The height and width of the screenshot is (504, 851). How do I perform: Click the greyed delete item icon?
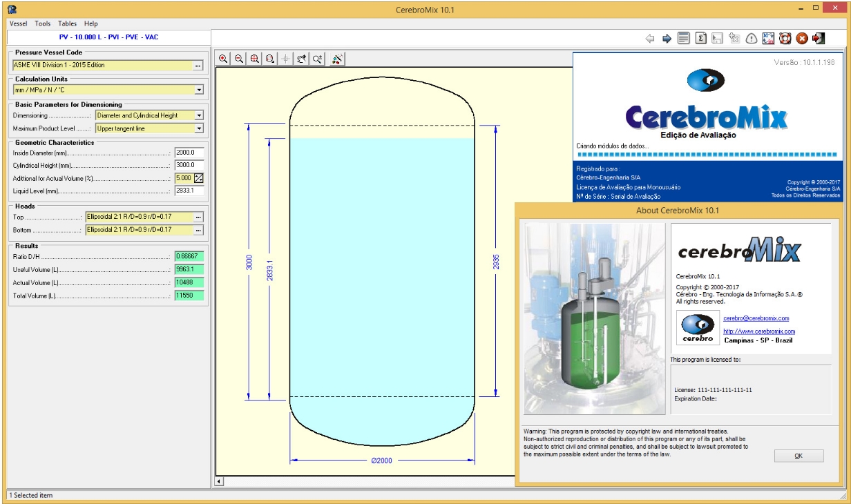coord(734,39)
